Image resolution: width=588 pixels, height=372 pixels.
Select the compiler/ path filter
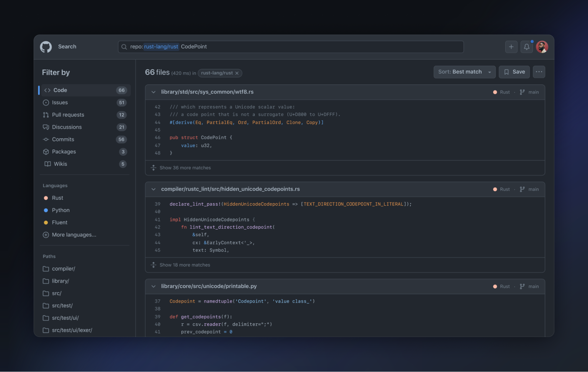point(64,269)
